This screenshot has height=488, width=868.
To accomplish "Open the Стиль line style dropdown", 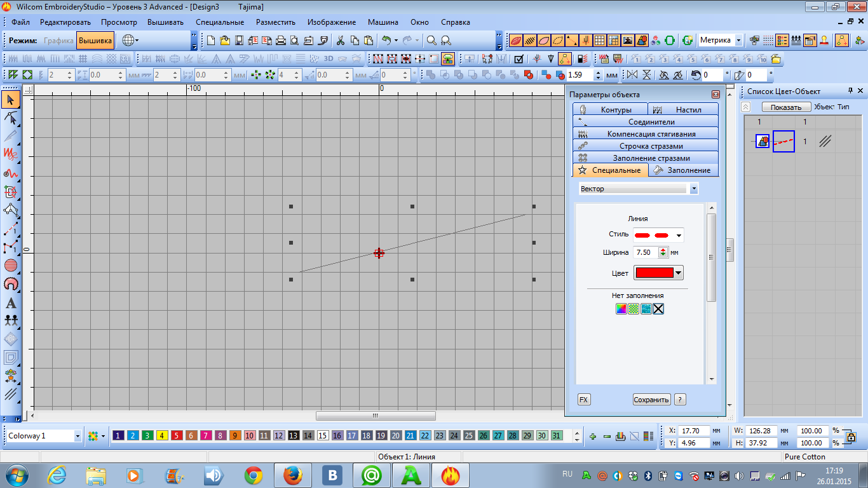I will tap(679, 236).
